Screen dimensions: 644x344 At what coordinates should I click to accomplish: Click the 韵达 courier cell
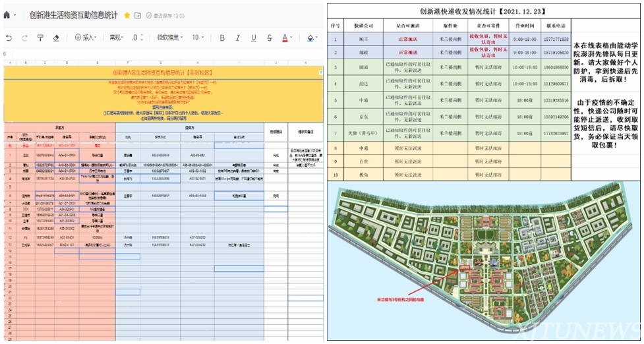tap(363, 84)
